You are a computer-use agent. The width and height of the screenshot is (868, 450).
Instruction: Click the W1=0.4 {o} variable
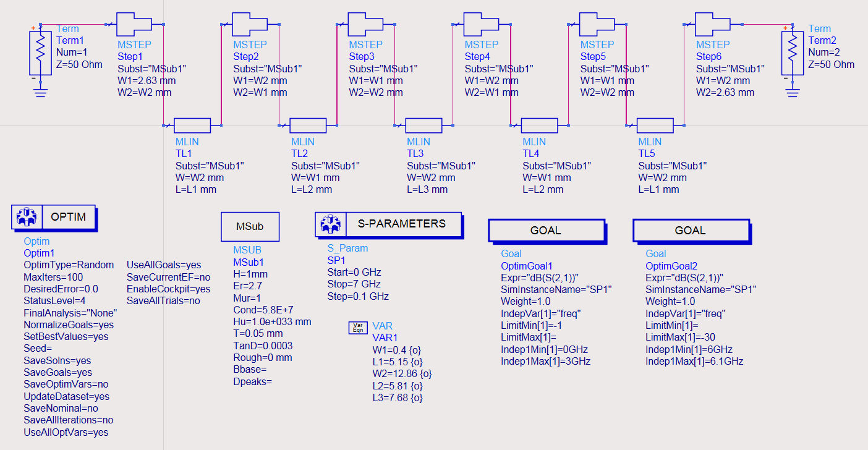click(x=398, y=350)
